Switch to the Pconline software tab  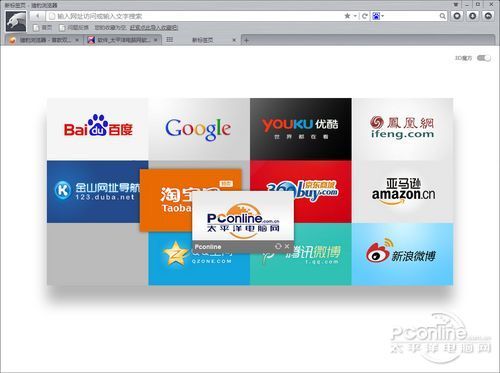click(123, 40)
